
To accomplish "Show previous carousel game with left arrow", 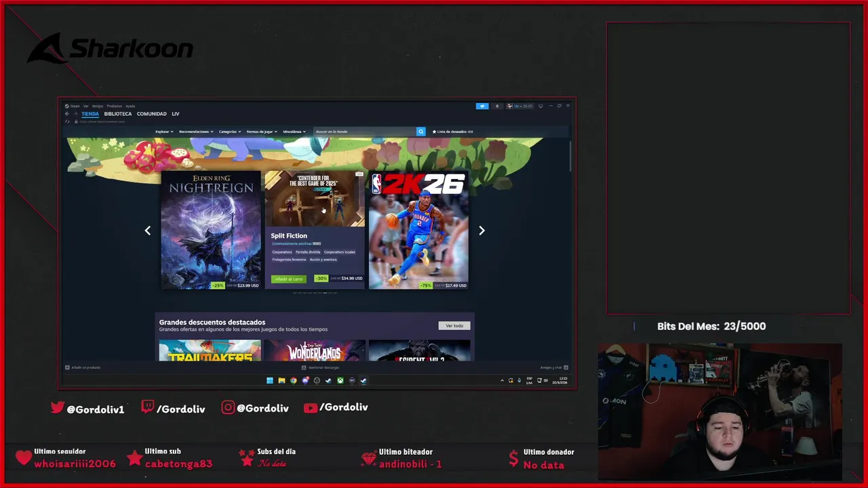I will click(x=148, y=230).
